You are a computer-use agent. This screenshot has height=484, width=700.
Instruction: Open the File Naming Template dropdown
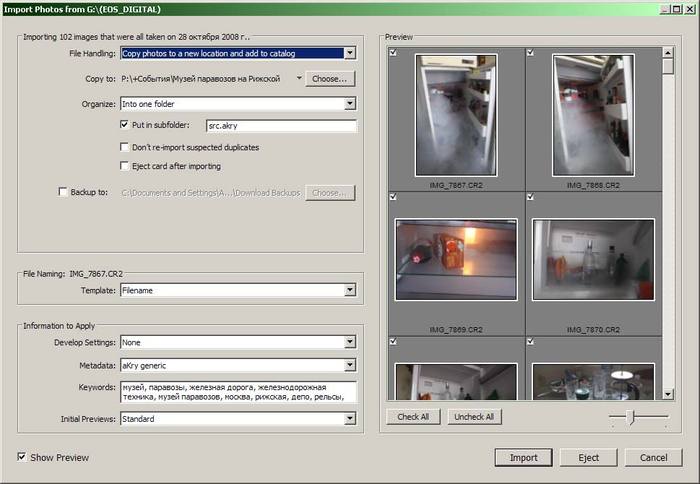(x=349, y=291)
